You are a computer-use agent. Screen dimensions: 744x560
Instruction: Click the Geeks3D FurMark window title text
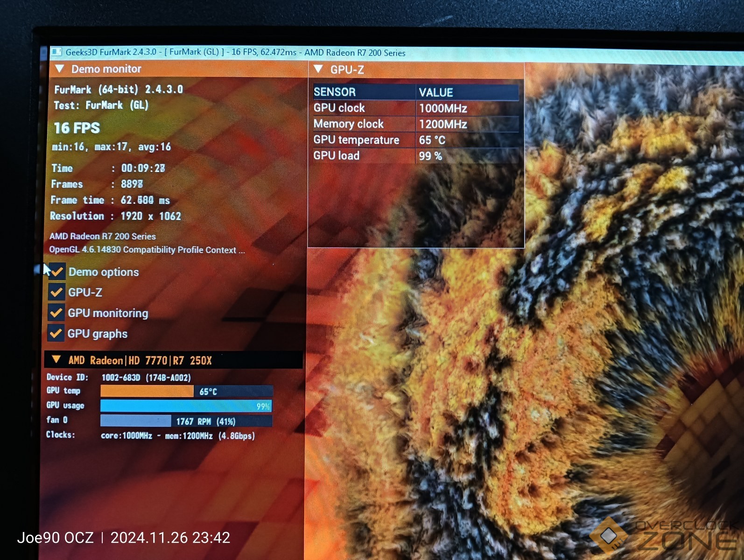point(236,52)
